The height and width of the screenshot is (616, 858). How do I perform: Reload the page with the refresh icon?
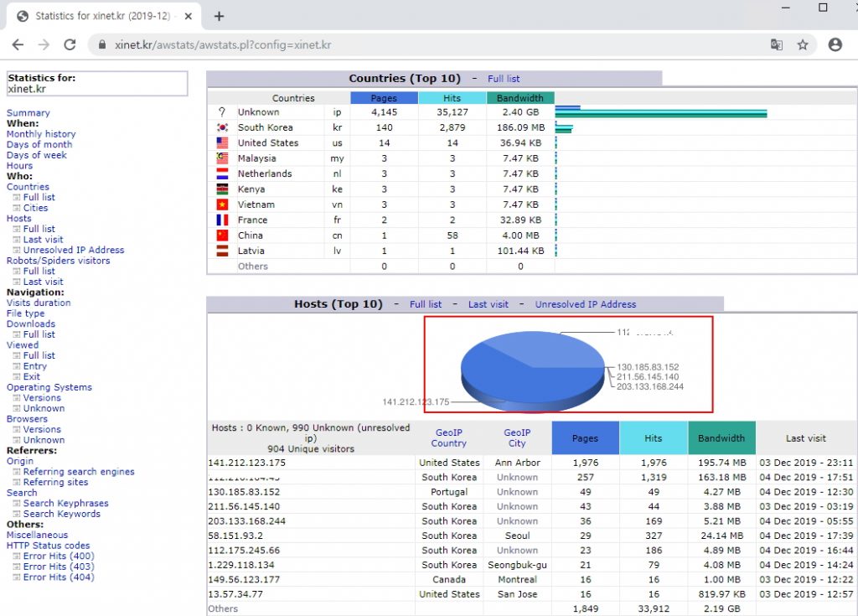[70, 45]
